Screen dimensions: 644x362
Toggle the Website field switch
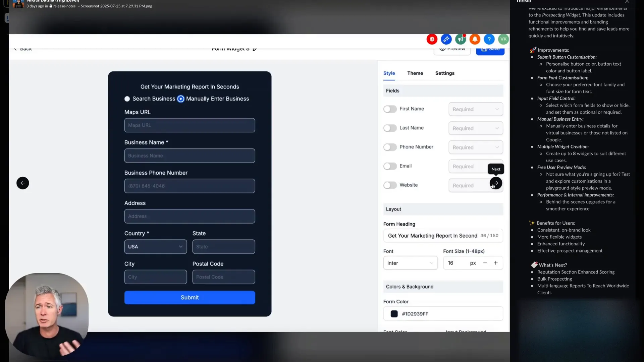[x=390, y=185]
